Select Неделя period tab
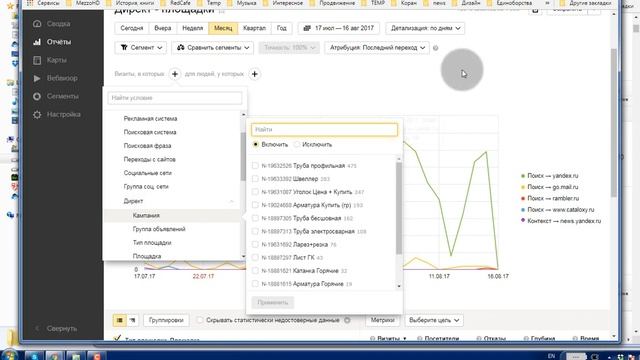This screenshot has height=360, width=640. click(192, 28)
